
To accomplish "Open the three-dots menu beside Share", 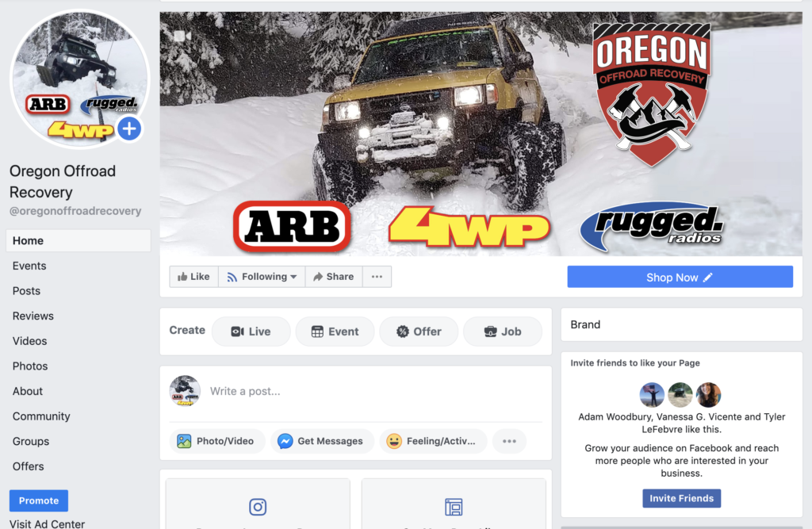I will pyautogui.click(x=377, y=277).
